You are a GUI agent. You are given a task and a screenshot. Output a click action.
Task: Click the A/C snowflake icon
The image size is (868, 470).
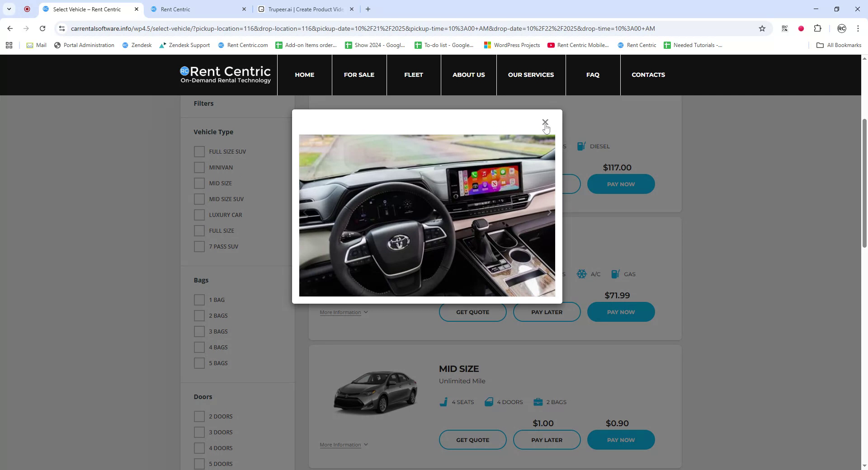(581, 274)
